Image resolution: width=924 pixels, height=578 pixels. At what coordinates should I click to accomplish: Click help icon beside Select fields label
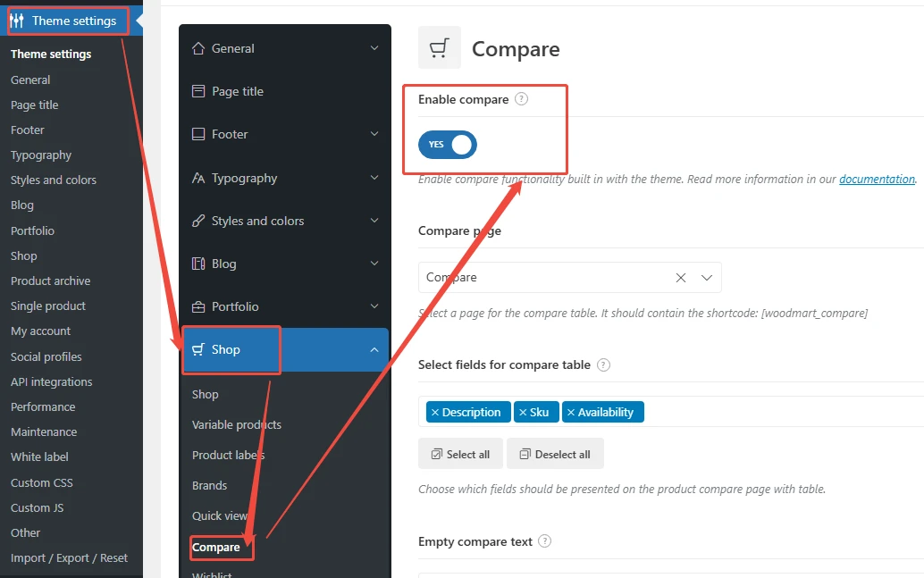(604, 364)
